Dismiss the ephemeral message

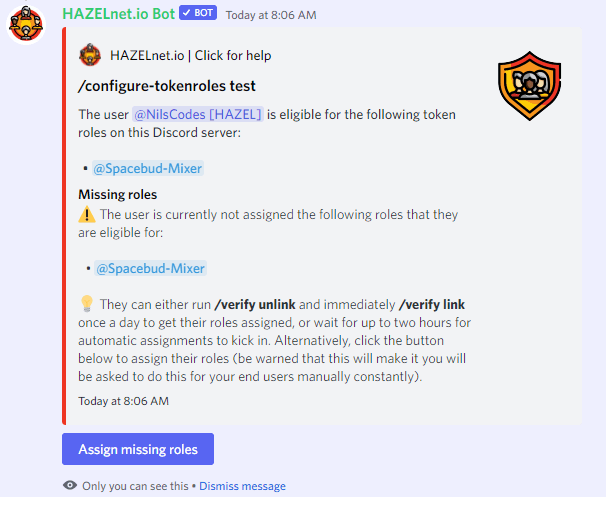click(242, 486)
